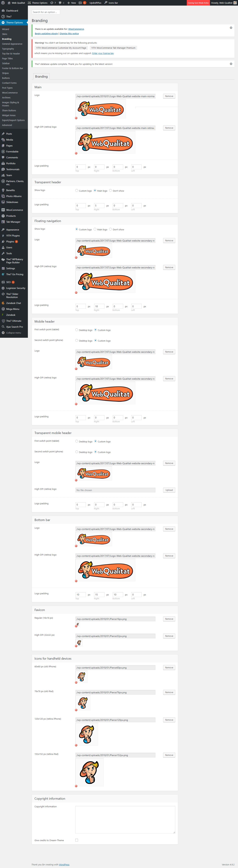Open the Photo Albums menu icon
238x868 pixels.
(x=3, y=196)
